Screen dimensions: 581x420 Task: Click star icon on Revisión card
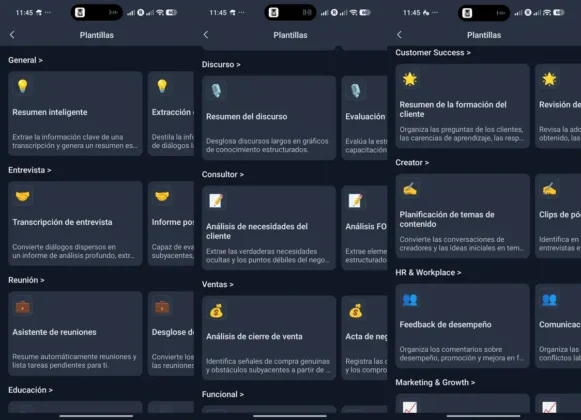549,79
